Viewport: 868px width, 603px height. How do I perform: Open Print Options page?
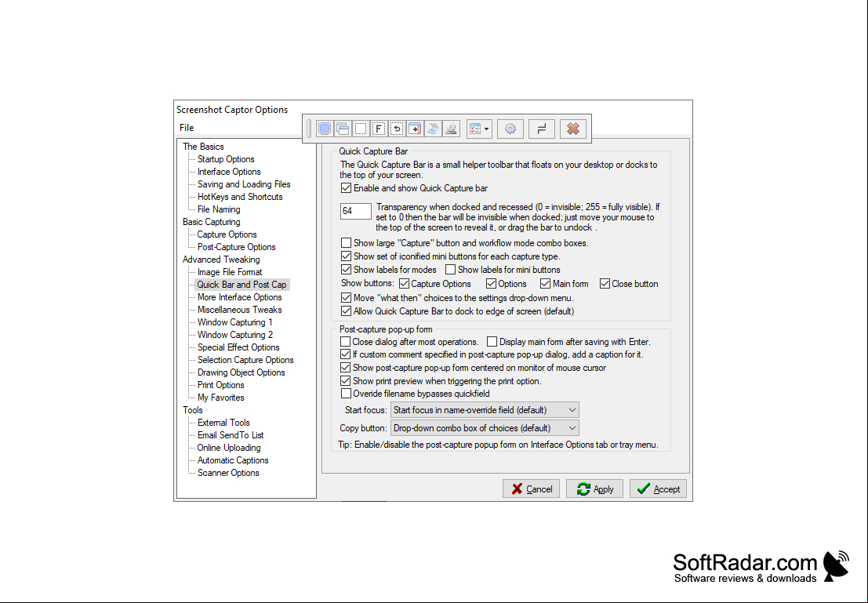[x=220, y=385]
